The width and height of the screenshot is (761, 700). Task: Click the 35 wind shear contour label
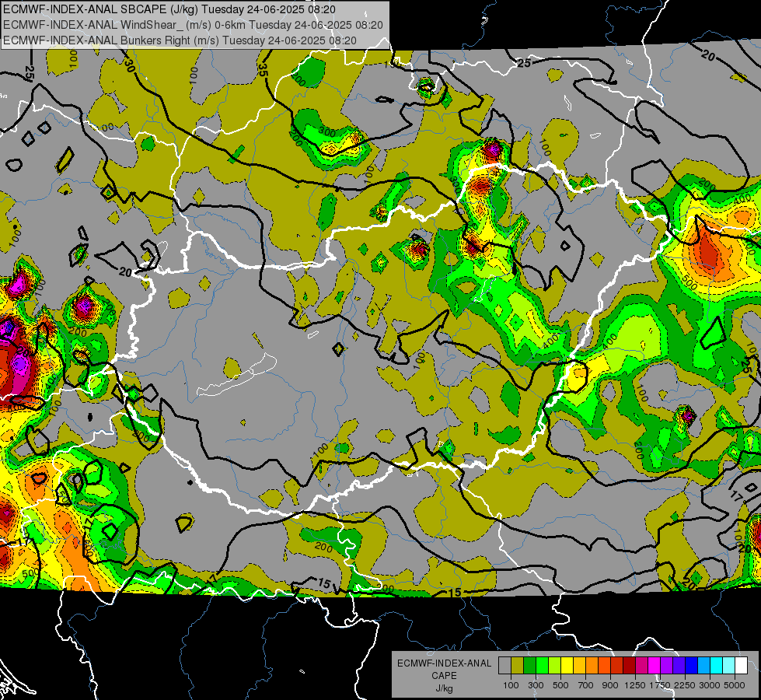pyautogui.click(x=263, y=70)
